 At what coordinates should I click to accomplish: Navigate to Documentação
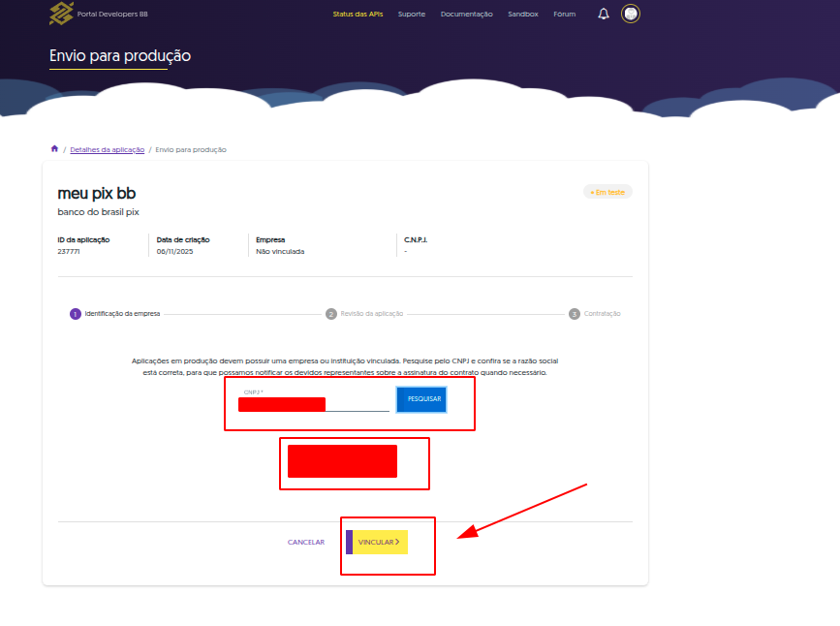466,15
